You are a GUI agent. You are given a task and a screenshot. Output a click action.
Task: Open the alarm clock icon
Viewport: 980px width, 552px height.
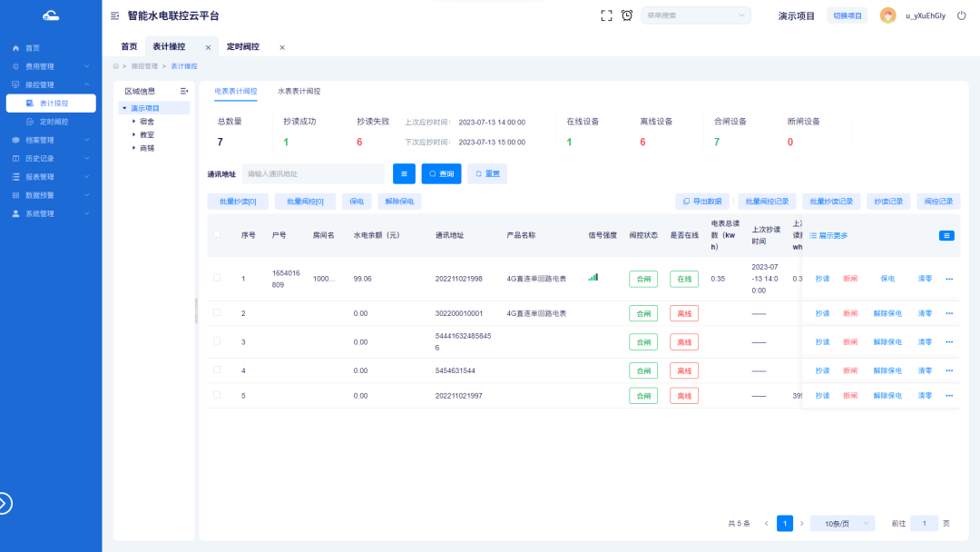[x=627, y=15]
